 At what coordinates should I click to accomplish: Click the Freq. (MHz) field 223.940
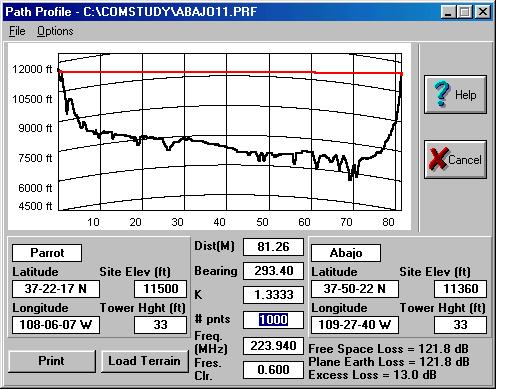[273, 346]
